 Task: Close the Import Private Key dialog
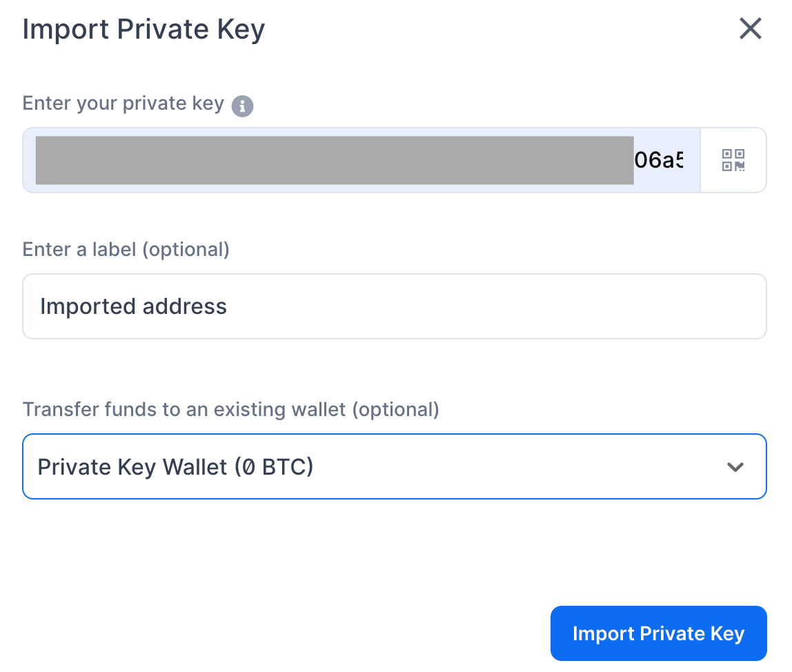tap(750, 29)
